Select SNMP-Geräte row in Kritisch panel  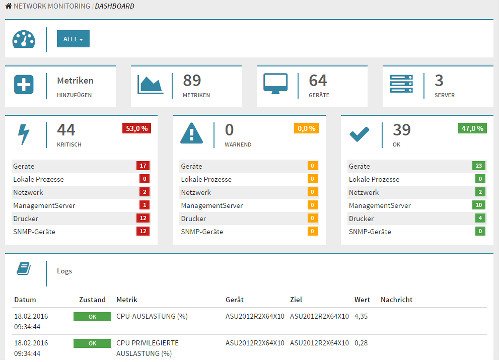[x=81, y=231]
